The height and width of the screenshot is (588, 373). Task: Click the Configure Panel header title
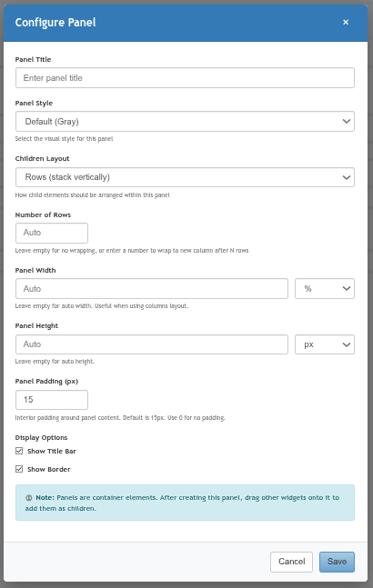[55, 23]
